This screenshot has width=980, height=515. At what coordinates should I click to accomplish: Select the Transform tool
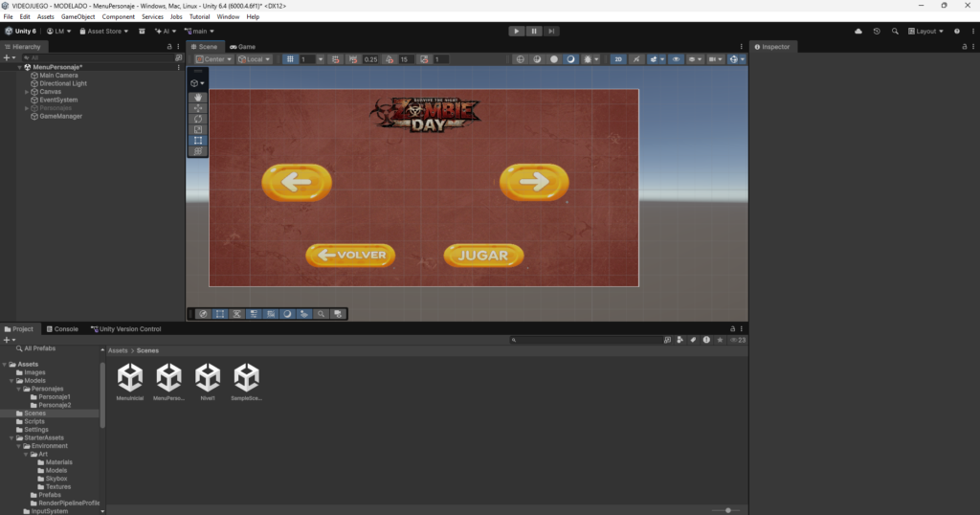click(198, 151)
